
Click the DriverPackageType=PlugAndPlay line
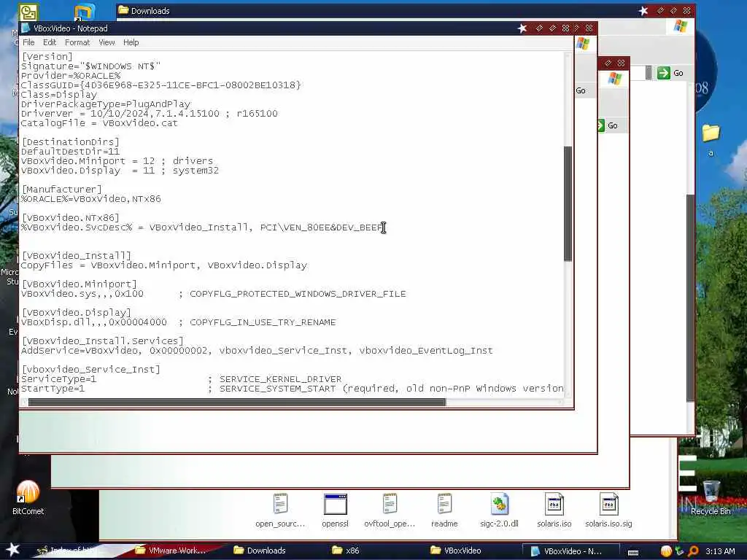(105, 104)
